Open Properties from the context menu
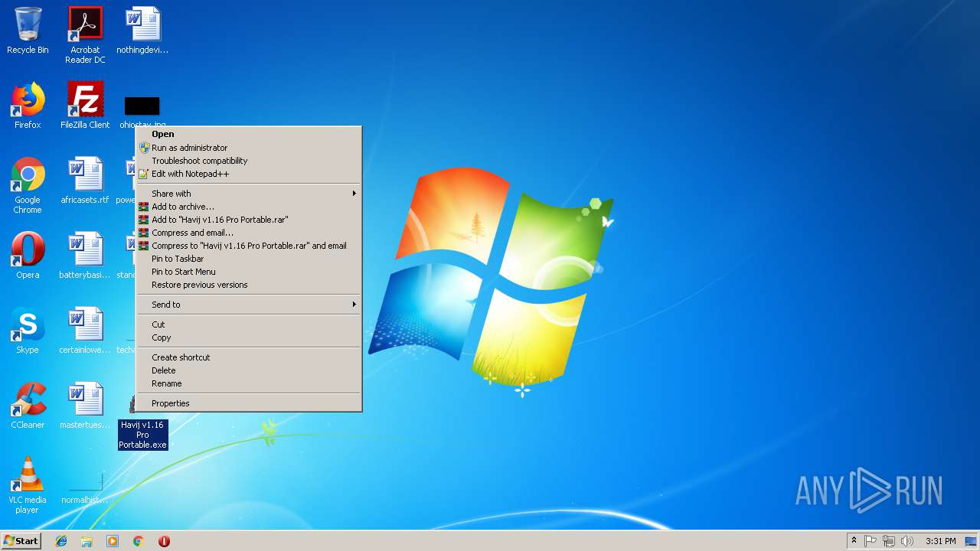The height and width of the screenshot is (551, 980). click(248, 403)
